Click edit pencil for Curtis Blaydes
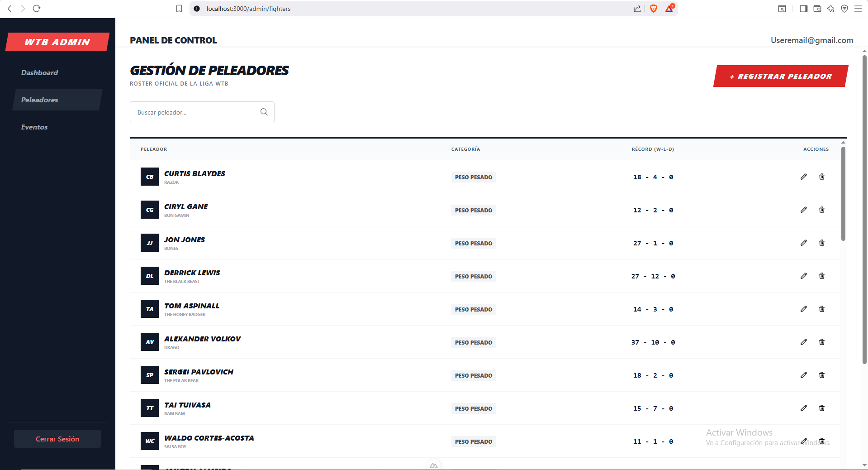 coord(803,177)
